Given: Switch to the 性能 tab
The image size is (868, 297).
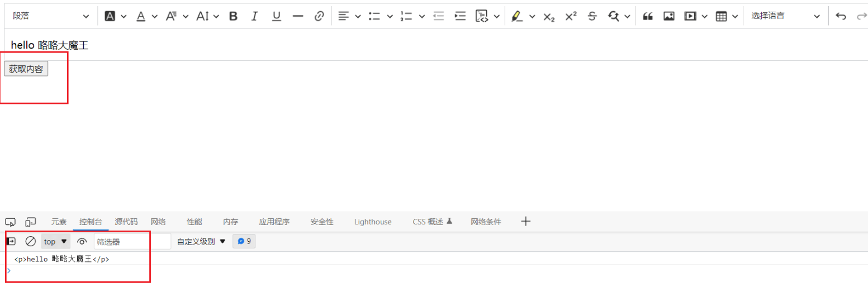Looking at the screenshot, I should (195, 222).
